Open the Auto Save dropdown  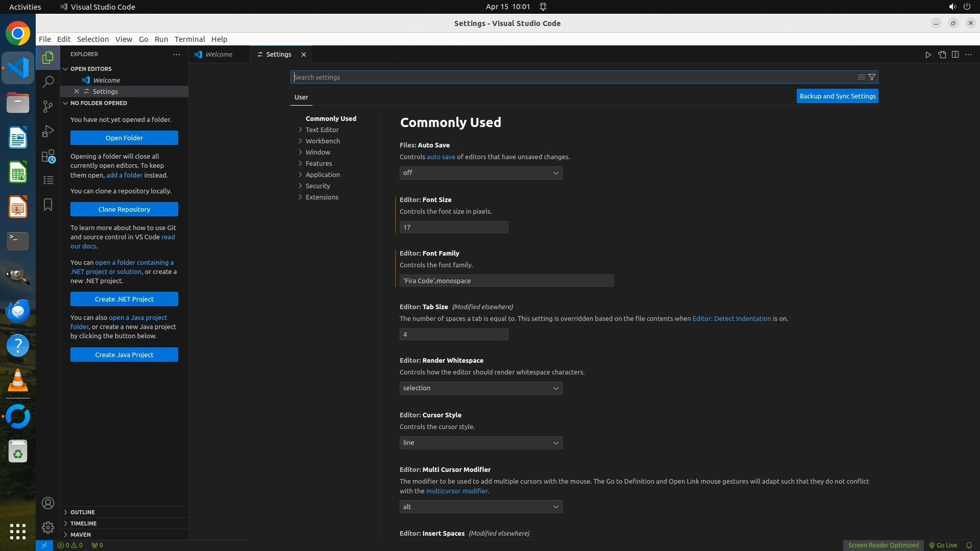pyautogui.click(x=481, y=173)
